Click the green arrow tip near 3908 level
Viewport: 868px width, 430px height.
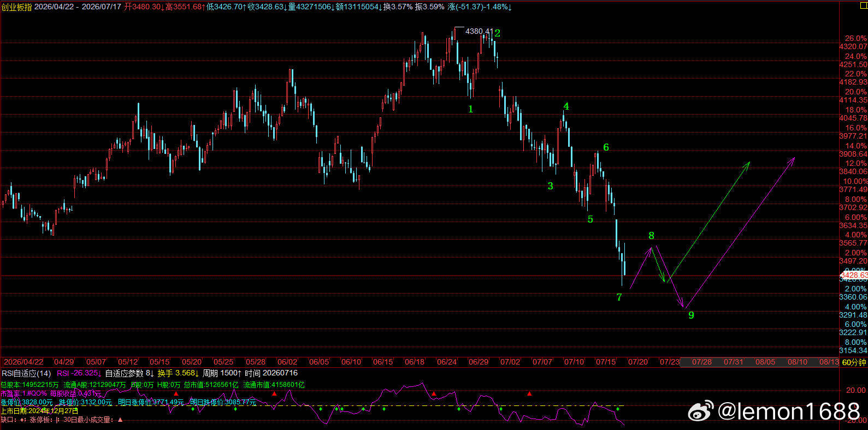tap(749, 163)
